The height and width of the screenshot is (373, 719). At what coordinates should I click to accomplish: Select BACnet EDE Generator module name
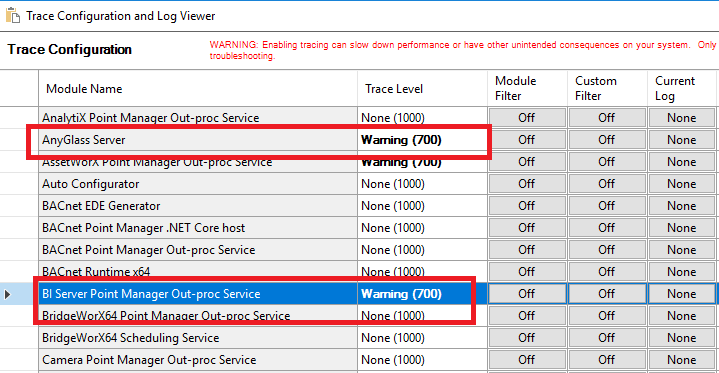pyautogui.click(x=198, y=206)
